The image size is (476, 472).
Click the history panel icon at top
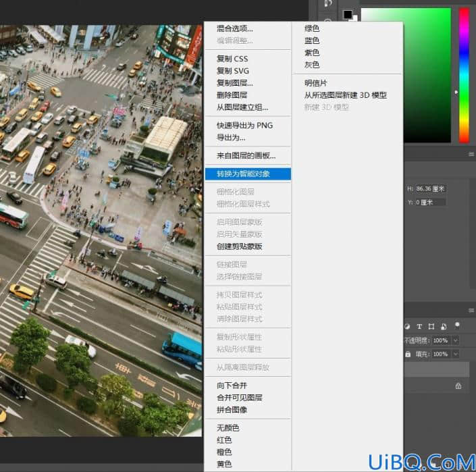[x=328, y=3]
